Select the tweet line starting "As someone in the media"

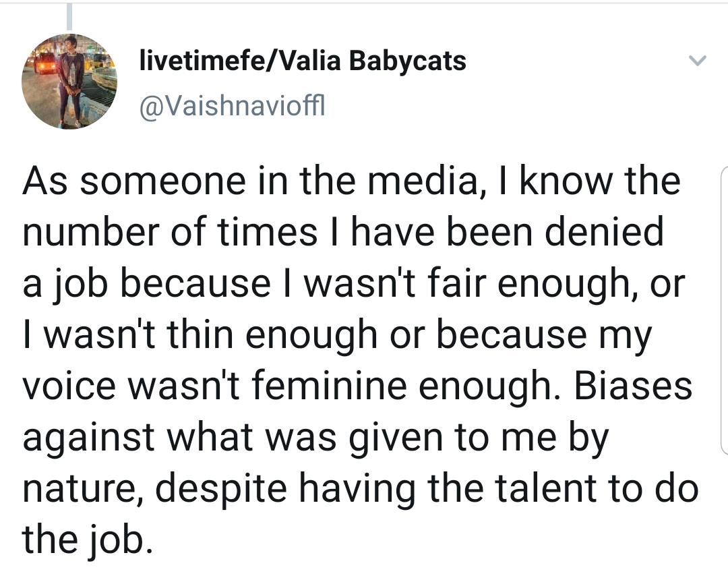[x=351, y=181]
